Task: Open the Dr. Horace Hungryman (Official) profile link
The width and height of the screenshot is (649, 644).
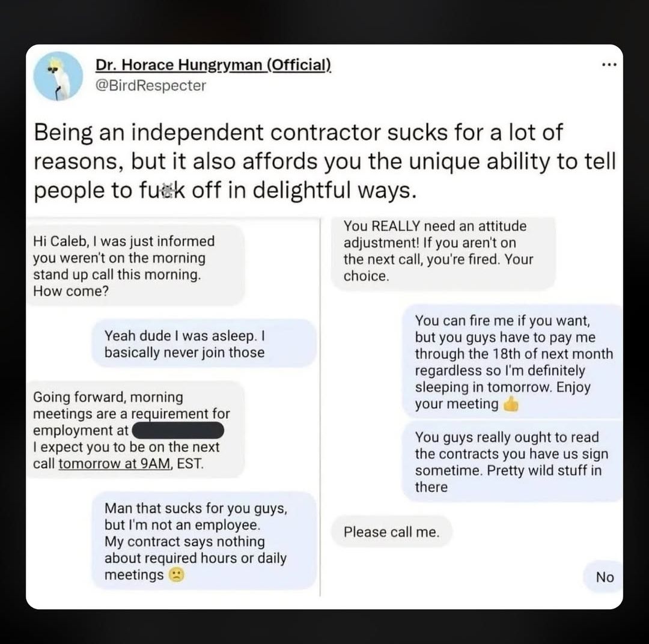Action: [x=213, y=65]
